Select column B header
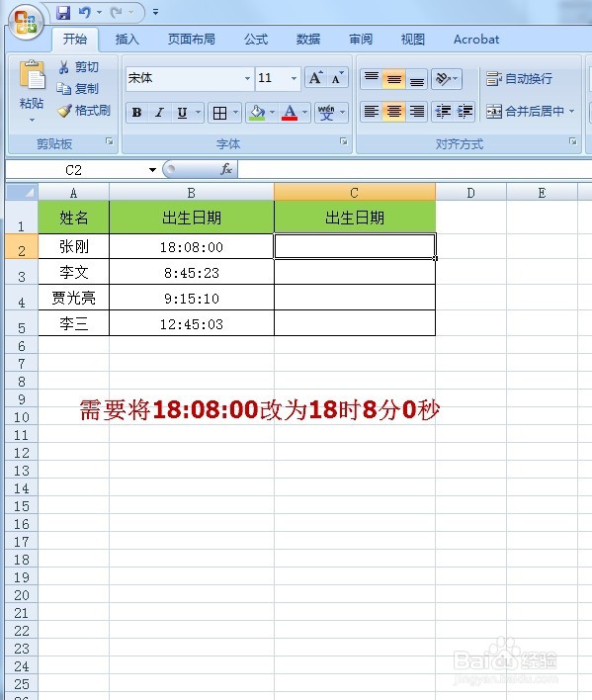The height and width of the screenshot is (700, 592). (x=192, y=193)
